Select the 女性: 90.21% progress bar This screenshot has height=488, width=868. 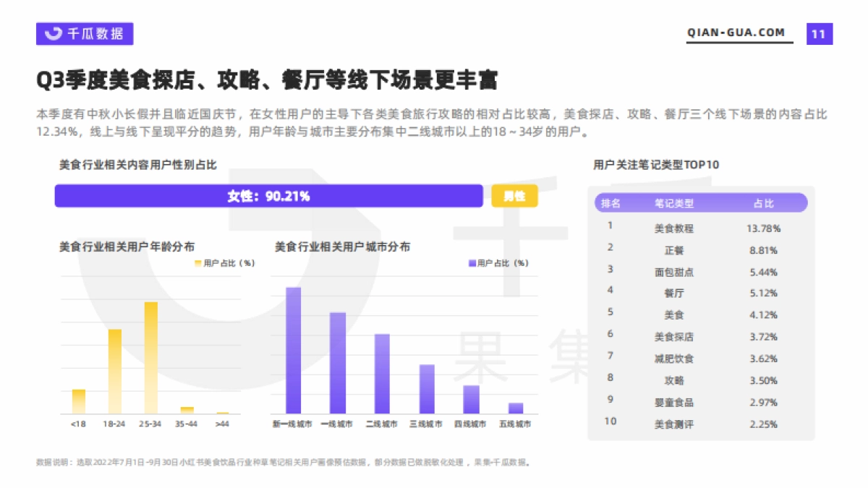click(268, 195)
